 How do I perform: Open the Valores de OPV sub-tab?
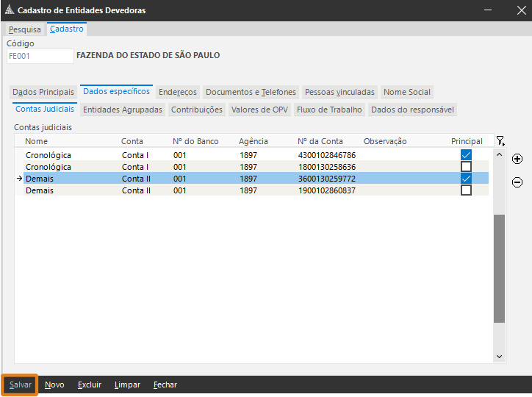coord(259,110)
